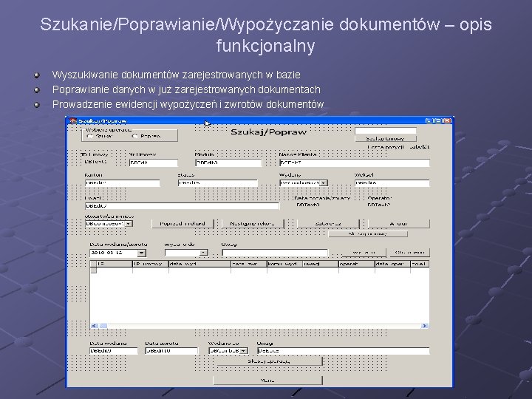Click the grid scrollbar right arrow
This screenshot has width=532, height=399.
tap(425, 326)
